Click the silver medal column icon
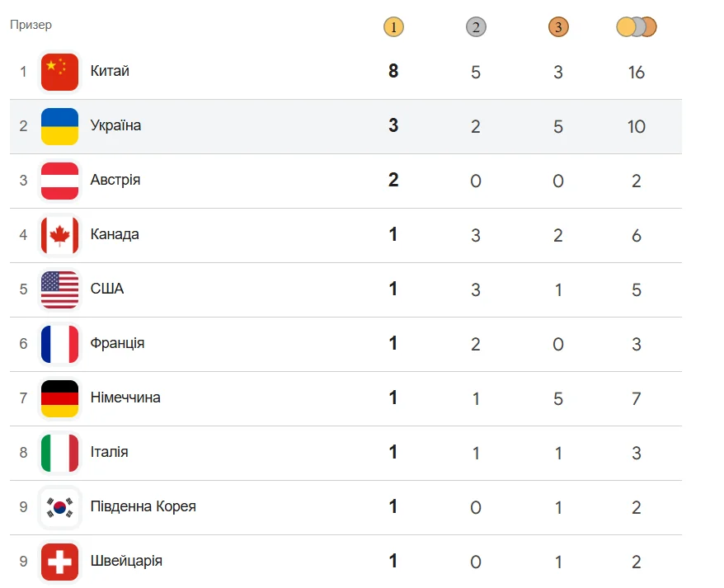The height and width of the screenshot is (588, 724). coord(476,27)
